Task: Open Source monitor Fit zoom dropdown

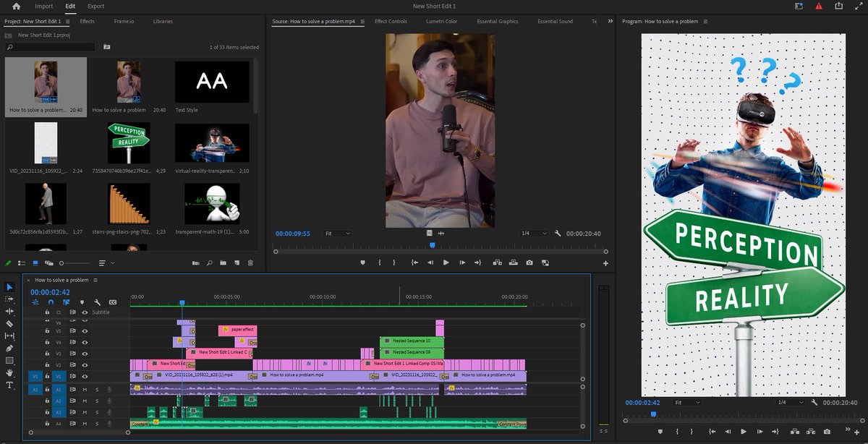Action: coord(338,234)
